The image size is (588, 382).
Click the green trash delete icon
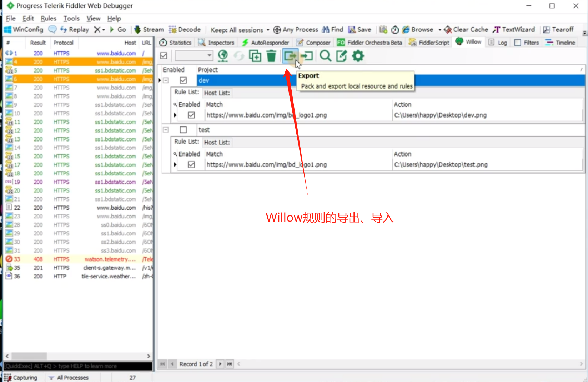(271, 56)
